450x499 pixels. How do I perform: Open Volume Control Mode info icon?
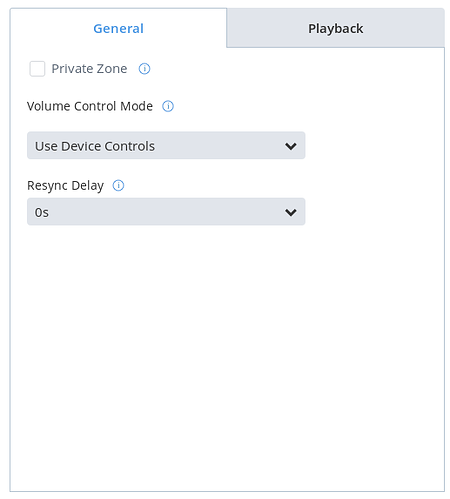168,106
